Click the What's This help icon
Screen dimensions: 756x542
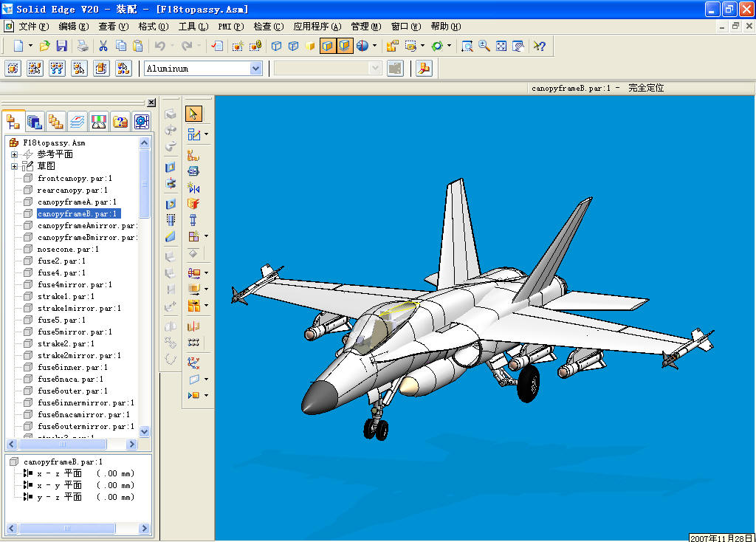540,46
